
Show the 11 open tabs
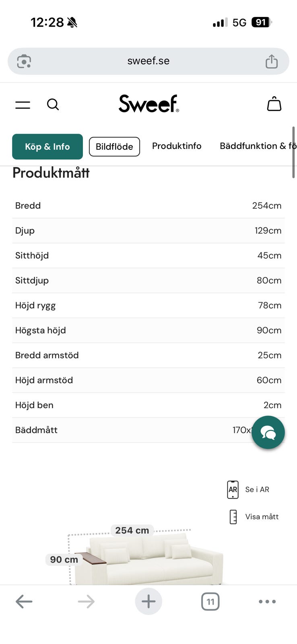210,602
